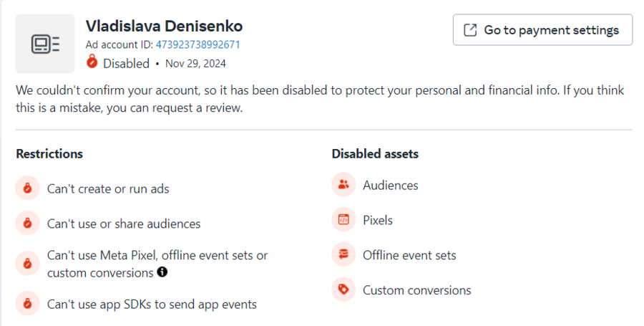Click lock icon beside Can't create ads
This screenshot has height=326, width=644.
coord(27,189)
